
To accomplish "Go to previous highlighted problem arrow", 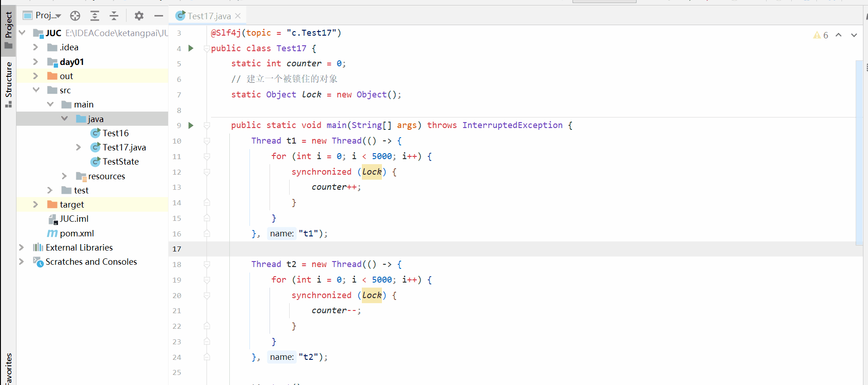I will [839, 35].
